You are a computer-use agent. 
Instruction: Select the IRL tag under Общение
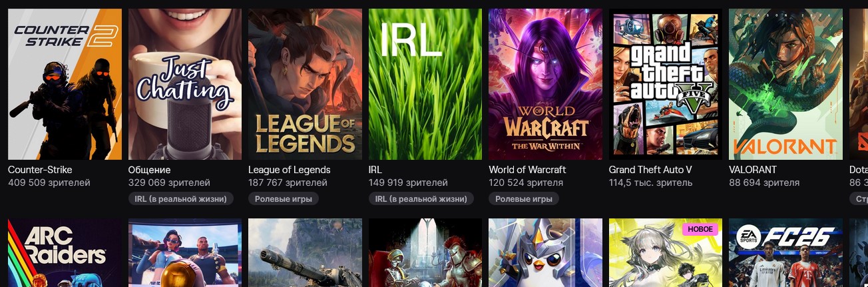[181, 198]
